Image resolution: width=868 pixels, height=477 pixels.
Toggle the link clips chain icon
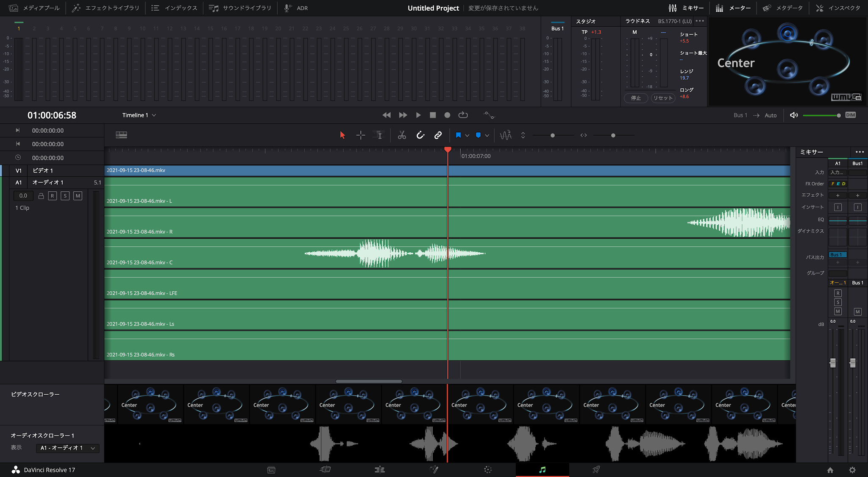pyautogui.click(x=438, y=135)
